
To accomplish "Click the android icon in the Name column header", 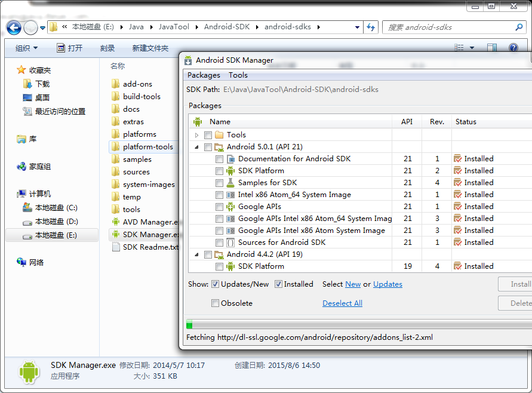I will (x=198, y=121).
